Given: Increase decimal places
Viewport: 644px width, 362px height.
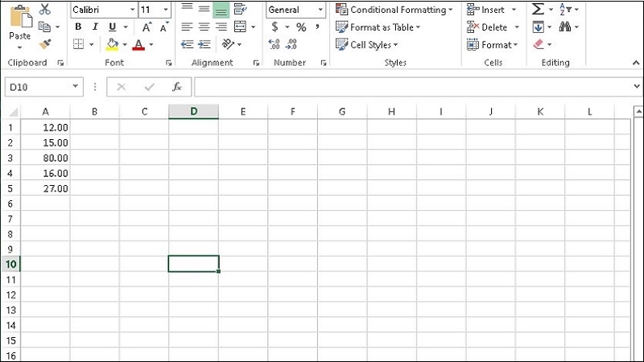Looking at the screenshot, I should point(274,44).
